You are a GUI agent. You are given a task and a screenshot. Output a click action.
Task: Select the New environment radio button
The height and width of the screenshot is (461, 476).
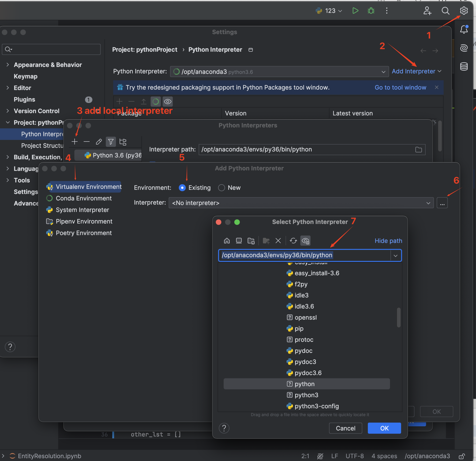coord(221,188)
